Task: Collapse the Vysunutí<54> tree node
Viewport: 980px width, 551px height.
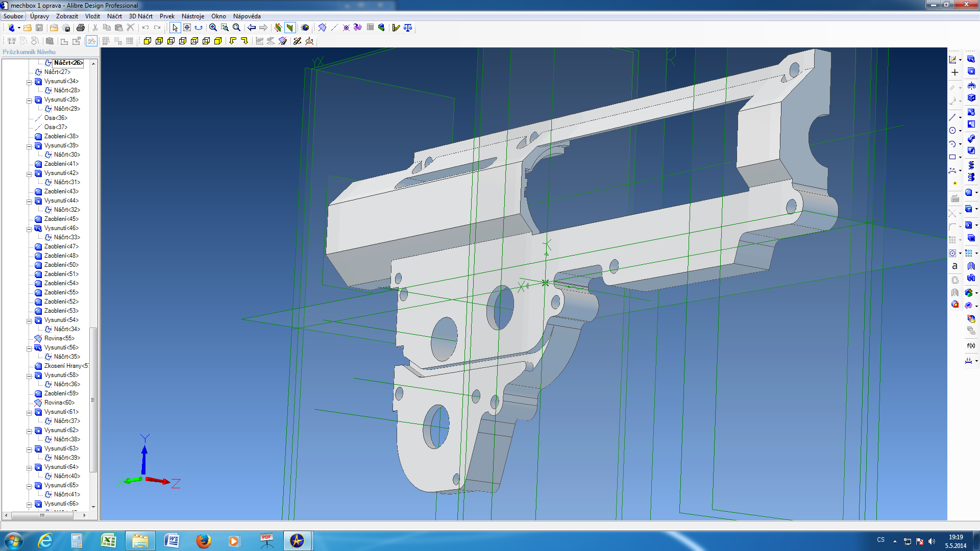Action: [x=29, y=320]
